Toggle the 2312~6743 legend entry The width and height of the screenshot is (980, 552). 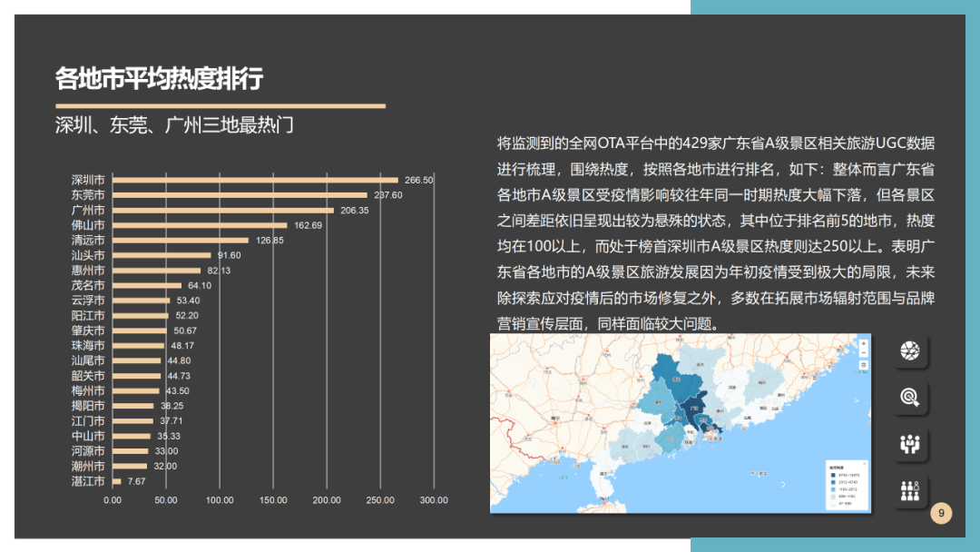pyautogui.click(x=842, y=481)
